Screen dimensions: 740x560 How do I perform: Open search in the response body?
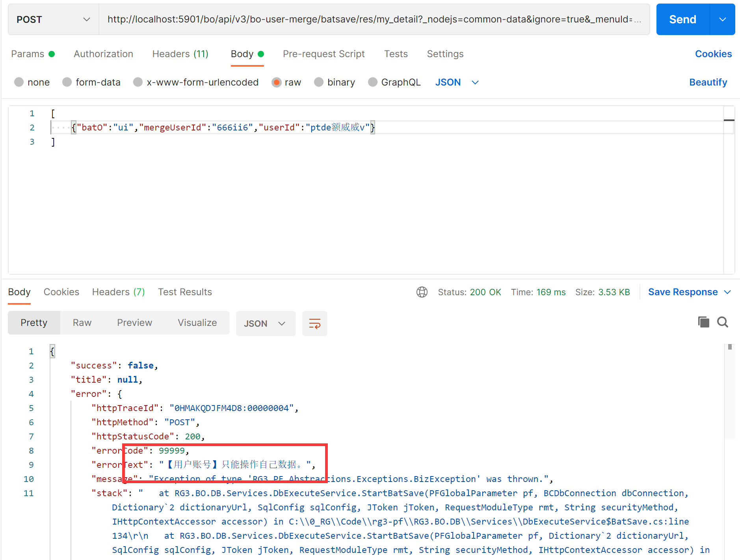click(723, 322)
